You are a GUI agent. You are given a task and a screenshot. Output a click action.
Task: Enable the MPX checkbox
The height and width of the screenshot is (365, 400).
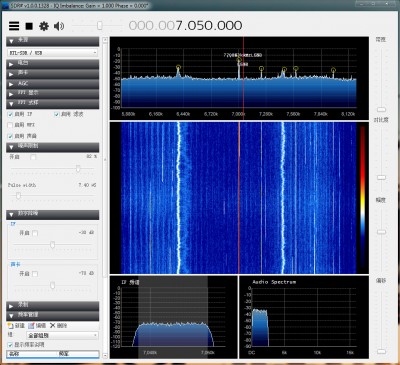(10, 125)
